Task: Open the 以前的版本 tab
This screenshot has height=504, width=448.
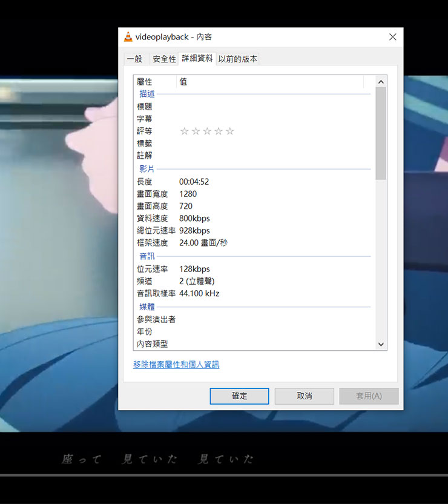Action: [x=238, y=59]
